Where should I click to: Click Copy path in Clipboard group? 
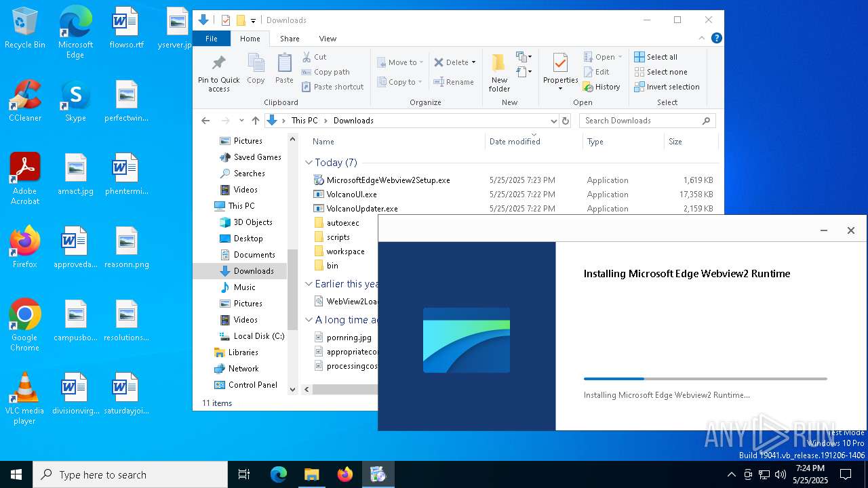point(325,72)
